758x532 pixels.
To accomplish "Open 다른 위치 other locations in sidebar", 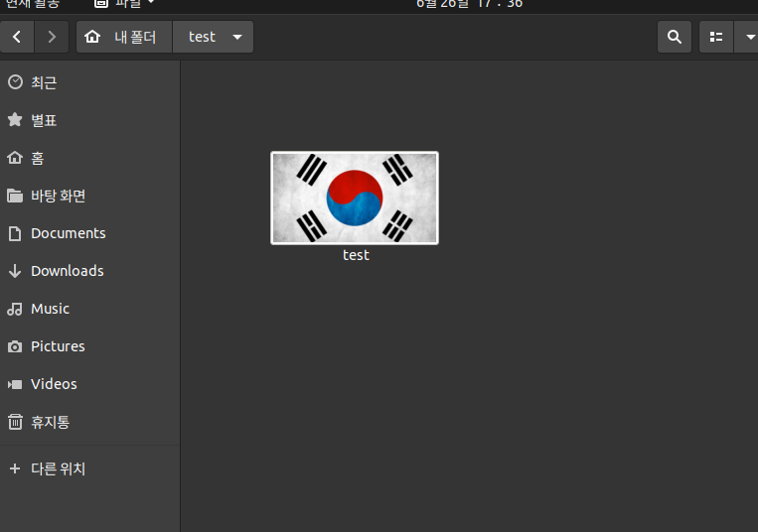I will coord(90,468).
